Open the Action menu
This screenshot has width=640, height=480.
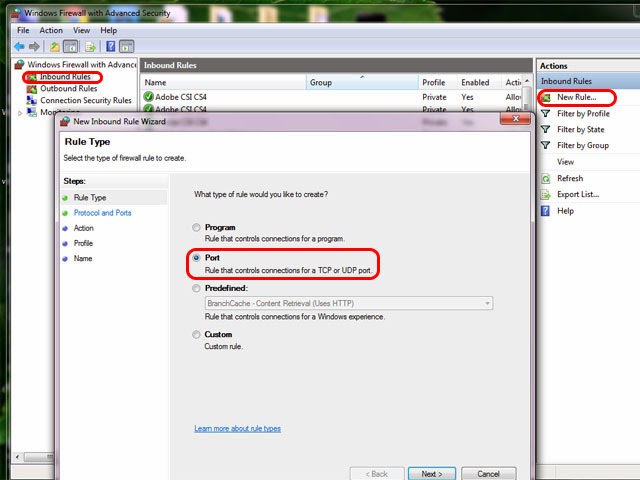(x=51, y=30)
